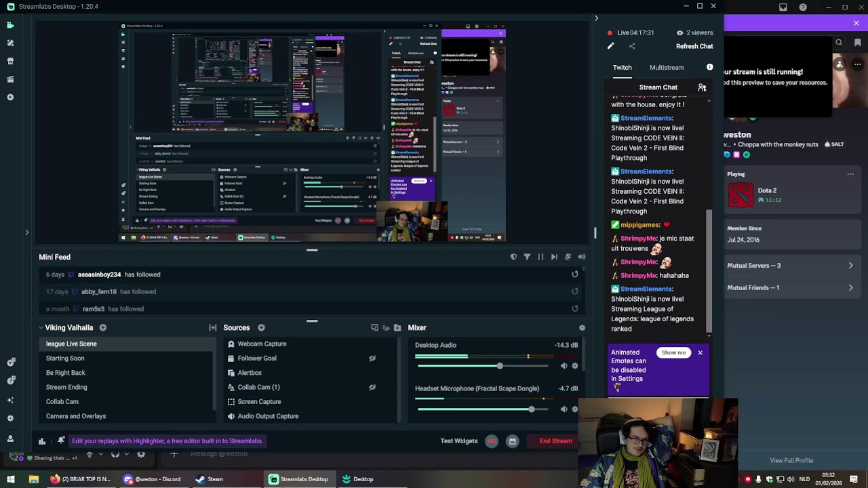Viewport: 868px width, 488px height.
Task: Select Webcam Capture source
Action: coord(311,344)
